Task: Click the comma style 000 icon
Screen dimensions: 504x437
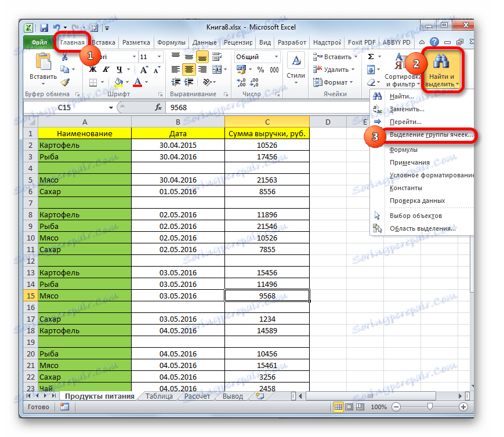Action: 274,70
